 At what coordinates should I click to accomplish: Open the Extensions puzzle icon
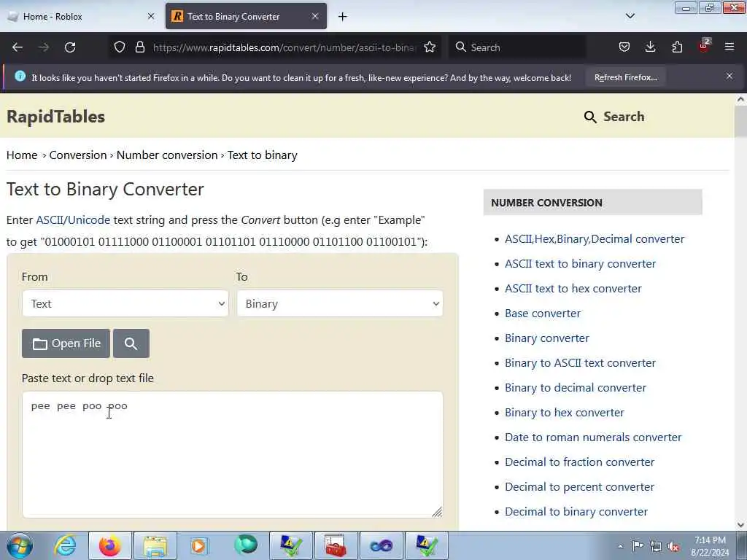click(677, 47)
